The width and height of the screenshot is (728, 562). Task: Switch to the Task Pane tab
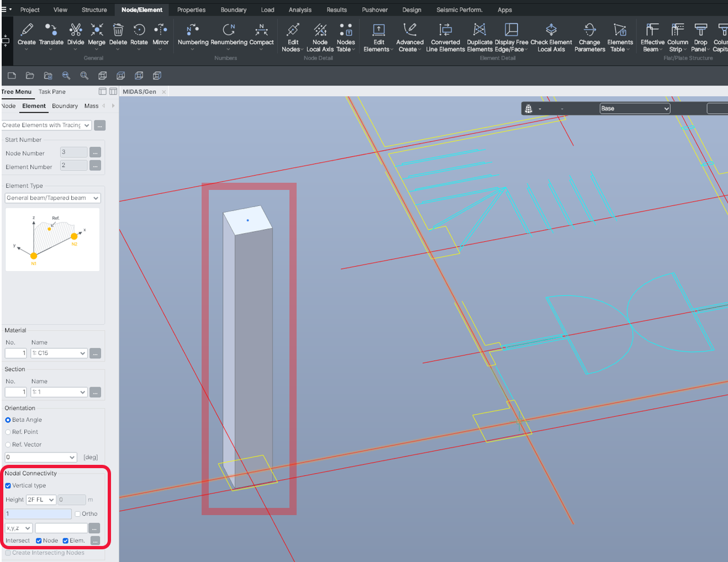coord(52,92)
